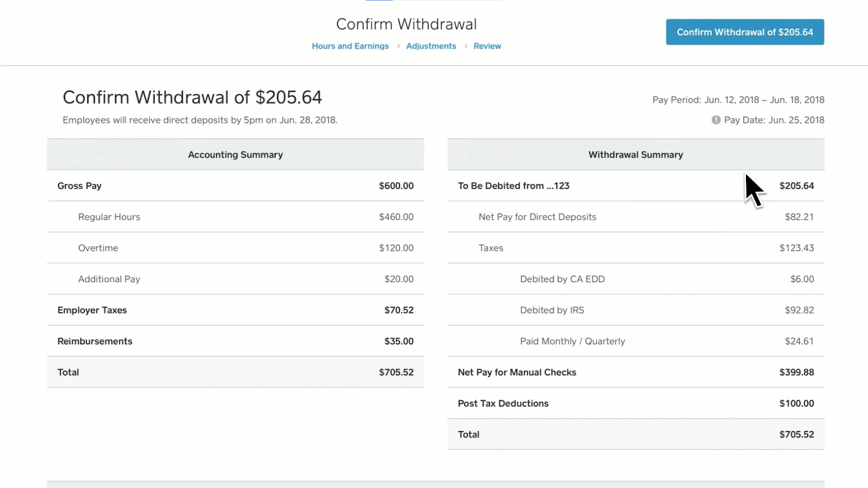Click the Overtime line item
The image size is (868, 488).
click(235, 248)
